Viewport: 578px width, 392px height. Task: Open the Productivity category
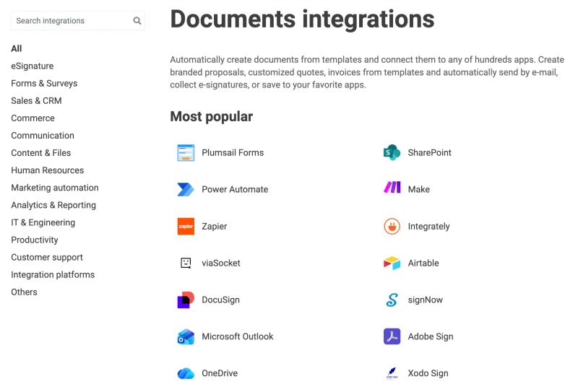35,240
